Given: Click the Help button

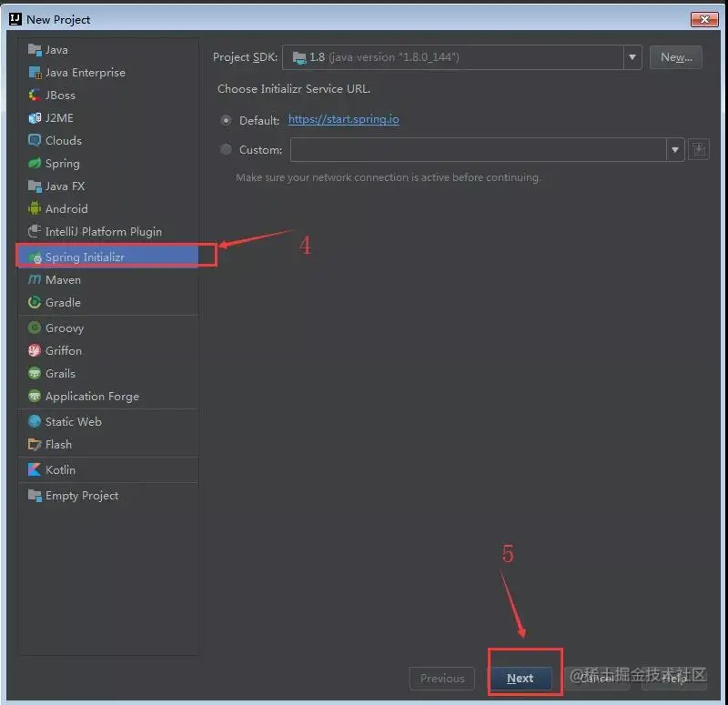Looking at the screenshot, I should [x=674, y=678].
